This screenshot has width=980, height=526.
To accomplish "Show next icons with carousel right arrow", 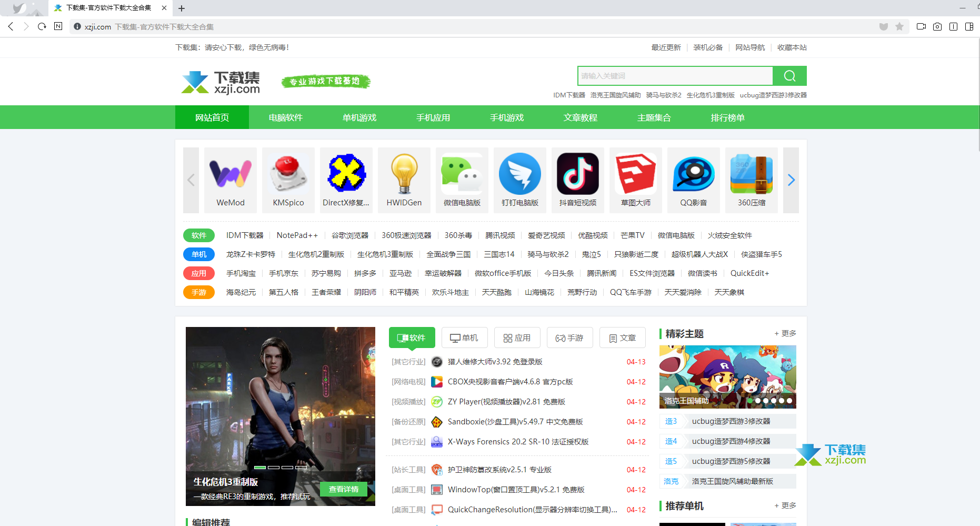I will click(791, 180).
